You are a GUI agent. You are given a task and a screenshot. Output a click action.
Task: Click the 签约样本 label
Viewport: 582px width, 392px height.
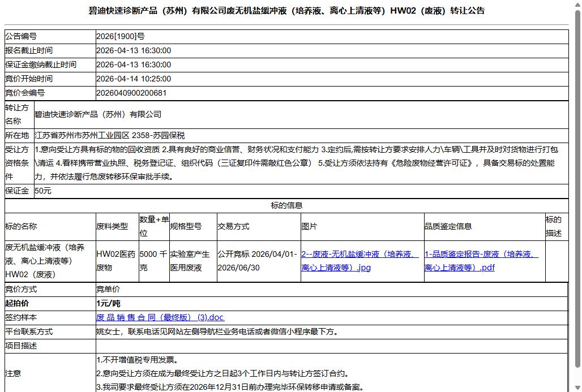pos(21,317)
